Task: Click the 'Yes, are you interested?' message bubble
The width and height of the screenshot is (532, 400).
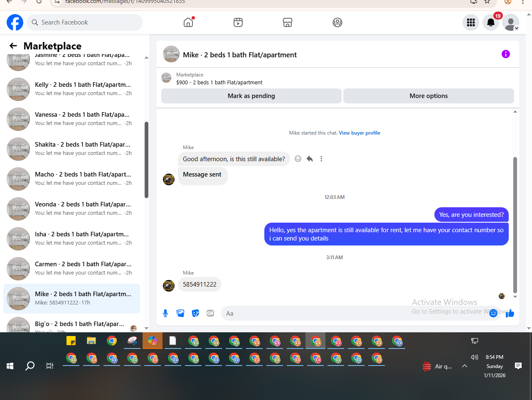Action: tap(471, 215)
